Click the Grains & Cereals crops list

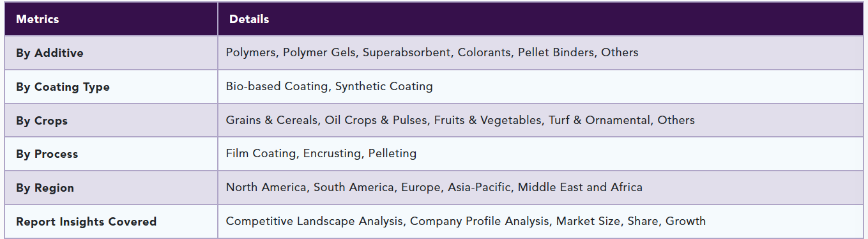point(460,120)
